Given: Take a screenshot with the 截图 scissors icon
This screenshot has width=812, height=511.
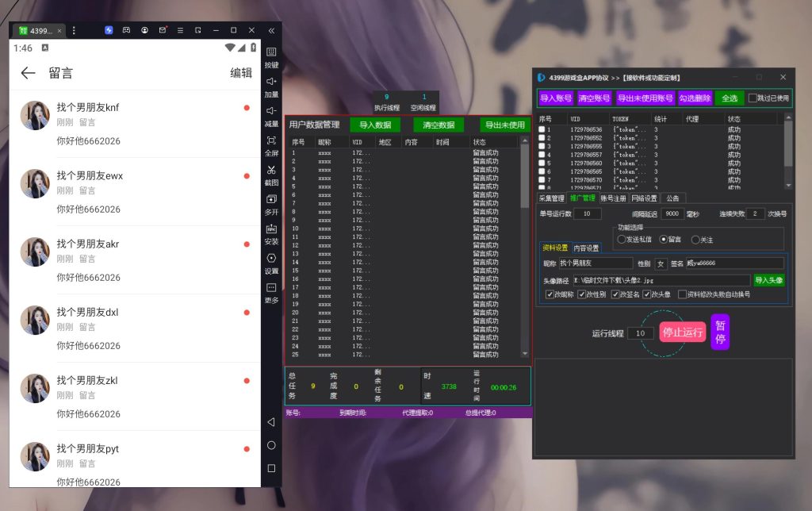Looking at the screenshot, I should (271, 170).
